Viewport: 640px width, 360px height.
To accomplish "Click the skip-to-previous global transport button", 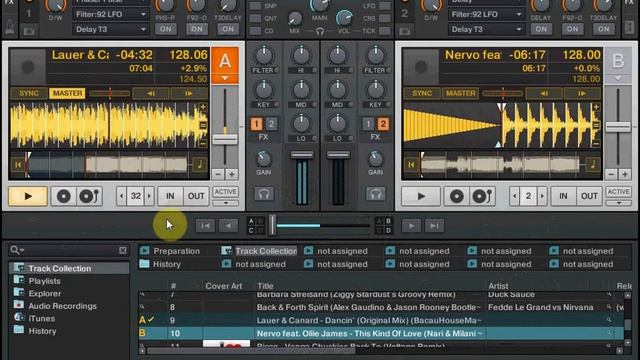I will pos(205,226).
